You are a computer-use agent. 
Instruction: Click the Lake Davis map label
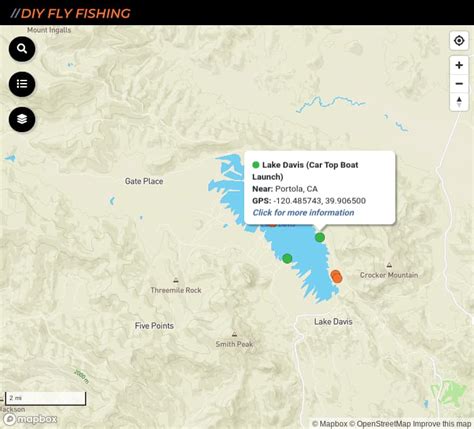333,322
